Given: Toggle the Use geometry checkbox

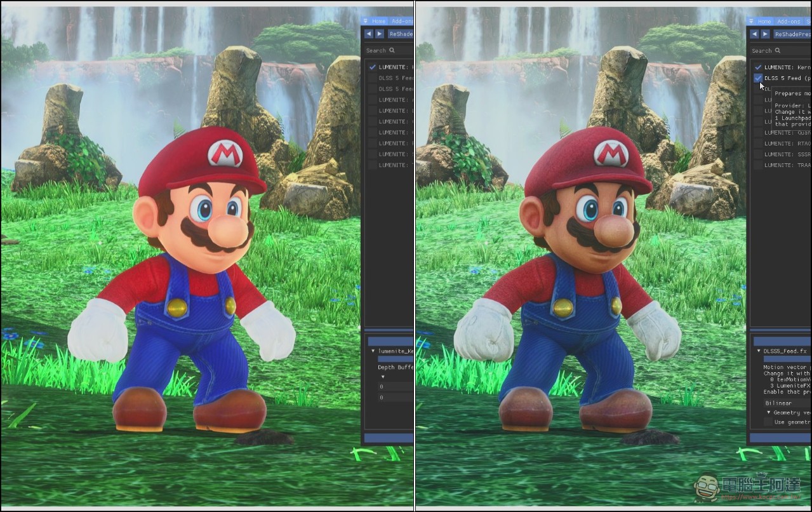Looking at the screenshot, I should click(768, 422).
